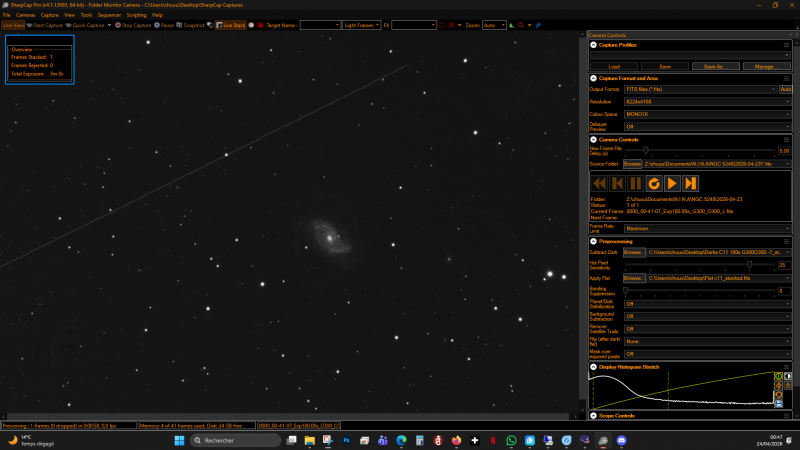800x450 pixels.
Task: Collapse the Preprocessing section
Action: (593, 241)
